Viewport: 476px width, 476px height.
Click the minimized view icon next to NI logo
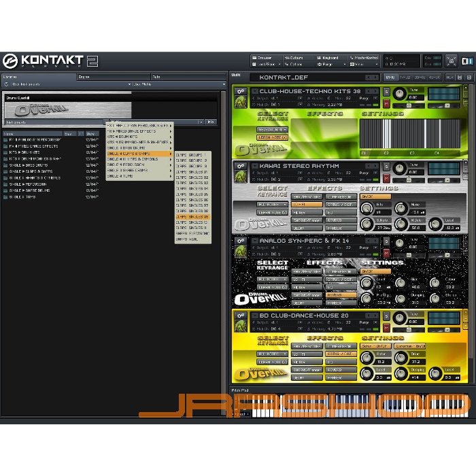pyautogui.click(x=452, y=61)
